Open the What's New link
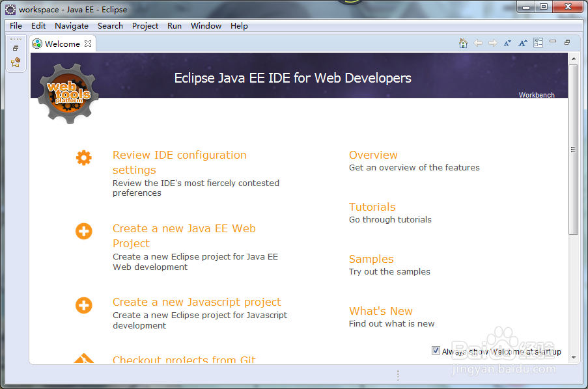Viewport: 588px width, 389px height. (381, 311)
